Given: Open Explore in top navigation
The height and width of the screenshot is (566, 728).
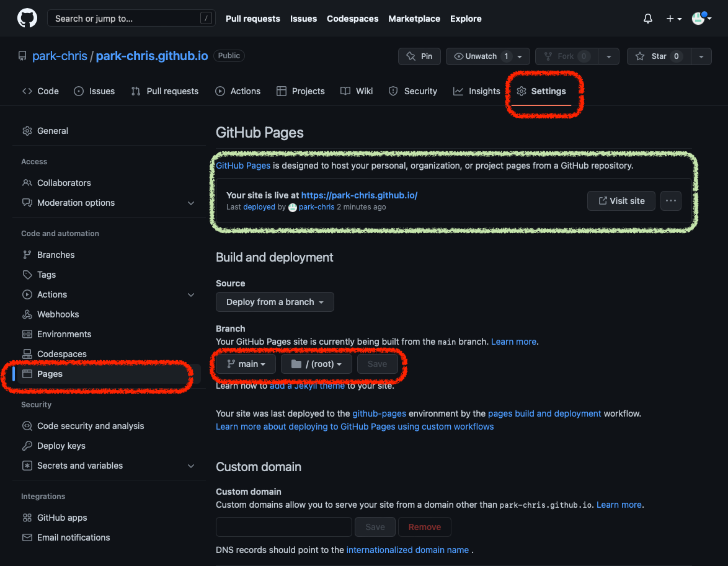Looking at the screenshot, I should pos(466,19).
